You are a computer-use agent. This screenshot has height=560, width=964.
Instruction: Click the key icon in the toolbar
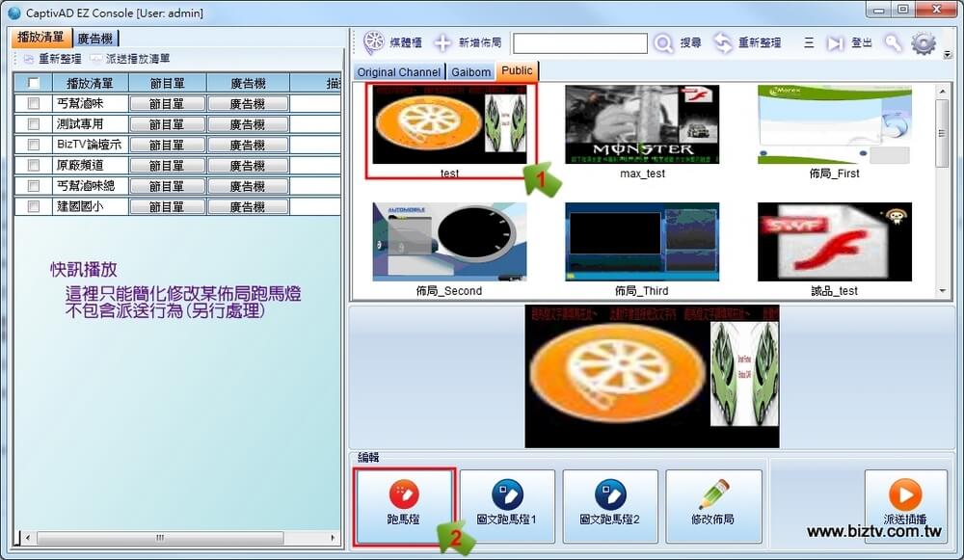pyautogui.click(x=893, y=43)
